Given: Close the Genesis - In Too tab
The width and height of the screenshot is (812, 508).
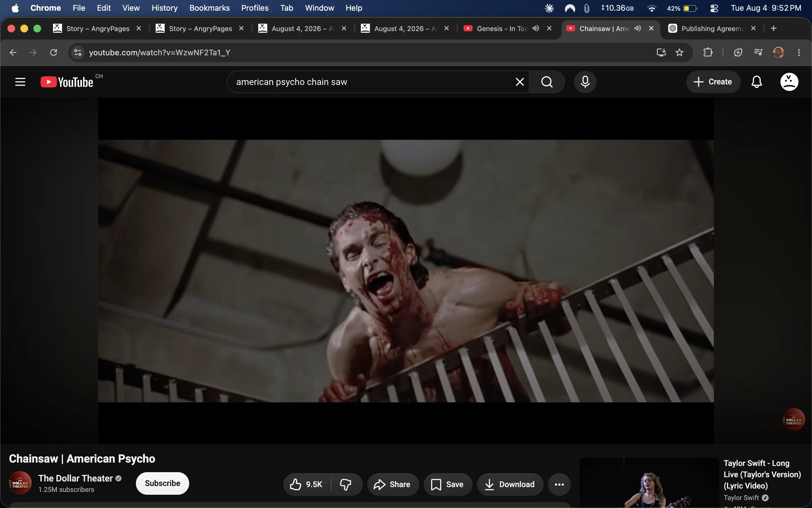Looking at the screenshot, I should click(x=549, y=29).
